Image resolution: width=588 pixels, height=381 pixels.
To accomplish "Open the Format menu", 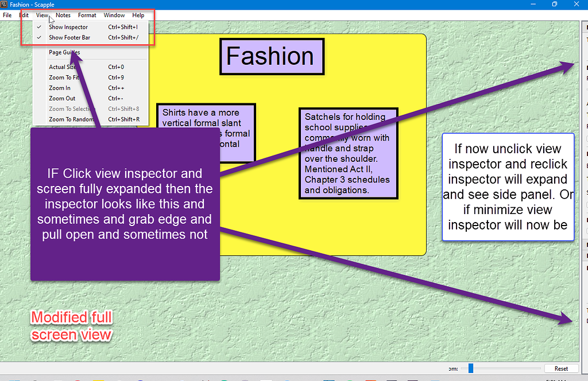I will (x=87, y=15).
